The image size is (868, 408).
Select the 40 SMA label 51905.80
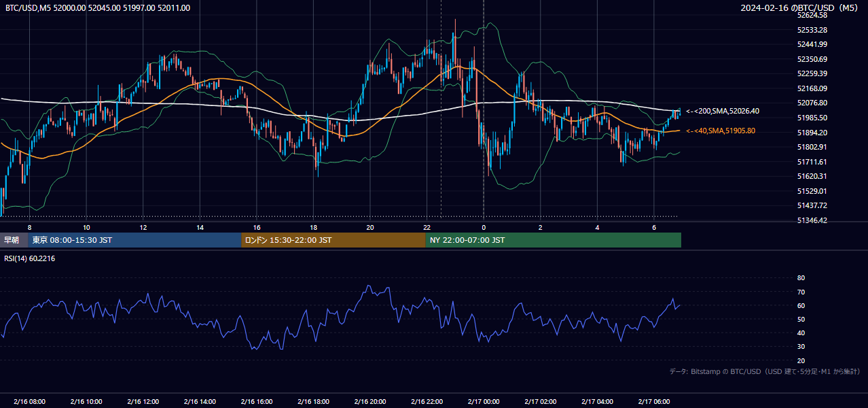click(x=721, y=131)
